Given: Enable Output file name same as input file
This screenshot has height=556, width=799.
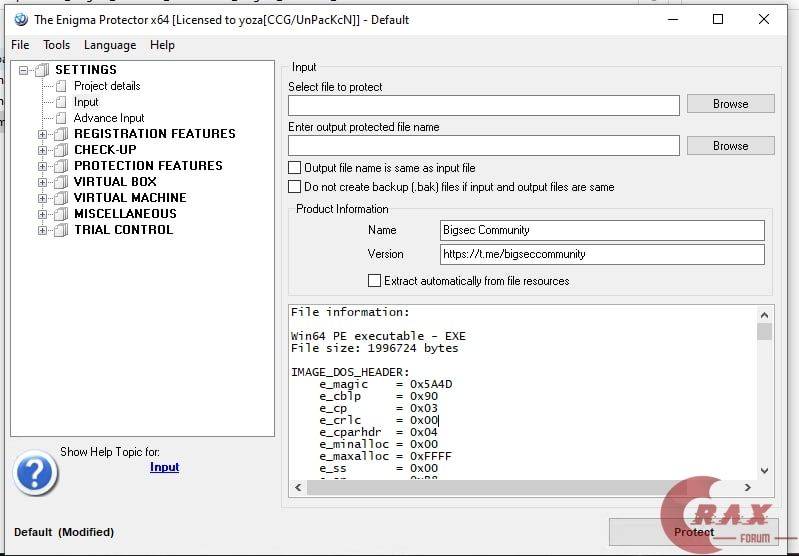Looking at the screenshot, I should [x=294, y=168].
